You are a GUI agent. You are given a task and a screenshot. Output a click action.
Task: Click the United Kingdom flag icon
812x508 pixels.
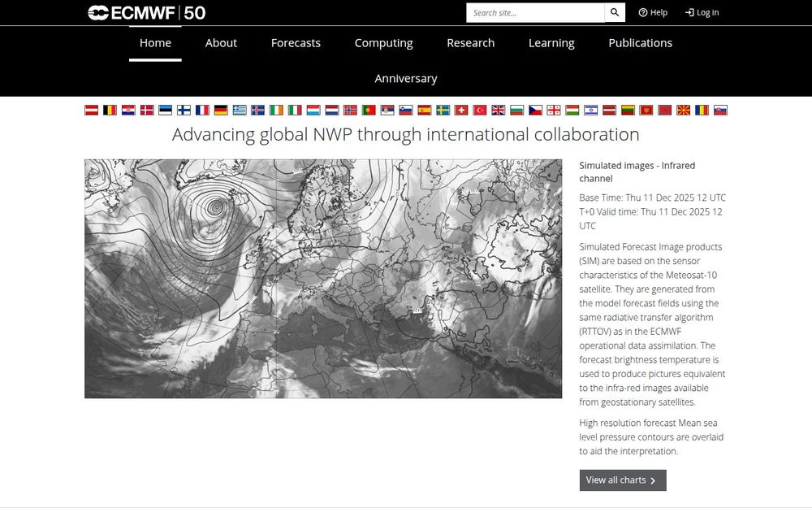point(499,110)
